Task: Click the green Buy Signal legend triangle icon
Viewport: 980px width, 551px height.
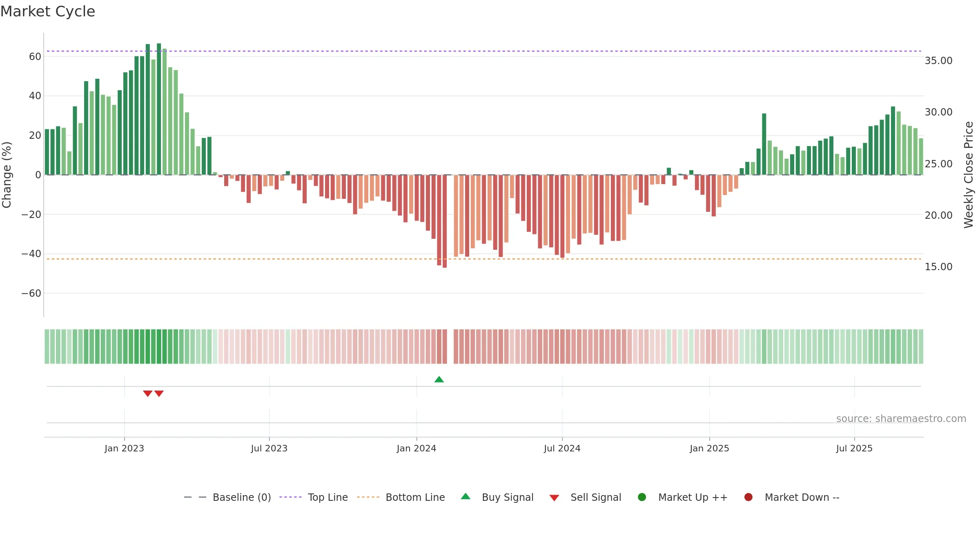Action: pos(465,496)
